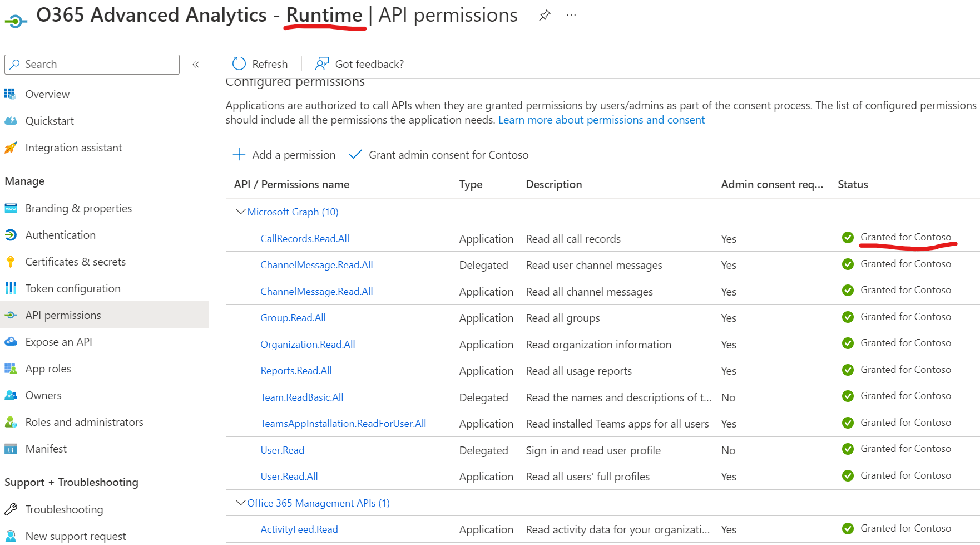The image size is (980, 545).
Task: Collapse the sidebar with double chevron
Action: (x=196, y=65)
